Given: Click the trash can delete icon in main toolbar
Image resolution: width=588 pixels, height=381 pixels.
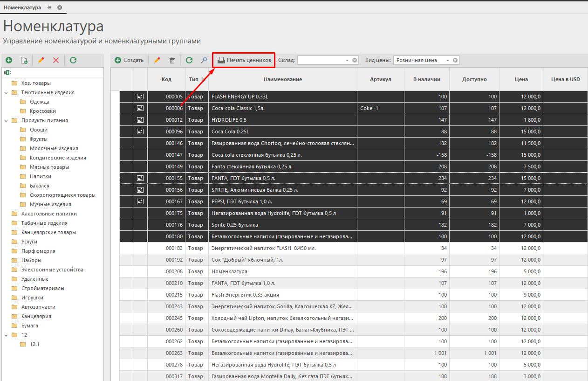Looking at the screenshot, I should click(x=172, y=60).
